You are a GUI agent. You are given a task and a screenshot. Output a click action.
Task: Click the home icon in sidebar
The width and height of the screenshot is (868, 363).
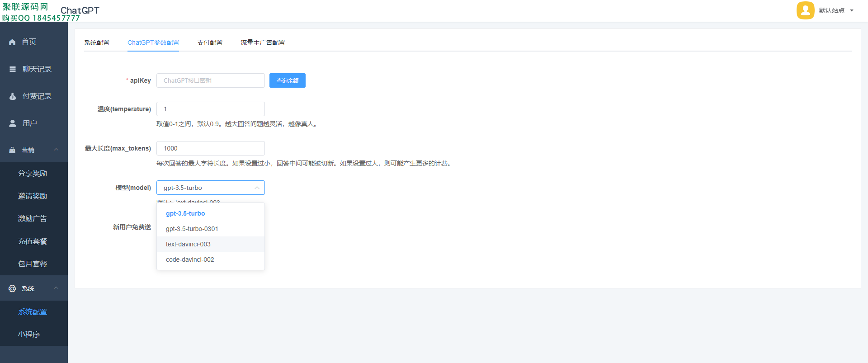12,42
